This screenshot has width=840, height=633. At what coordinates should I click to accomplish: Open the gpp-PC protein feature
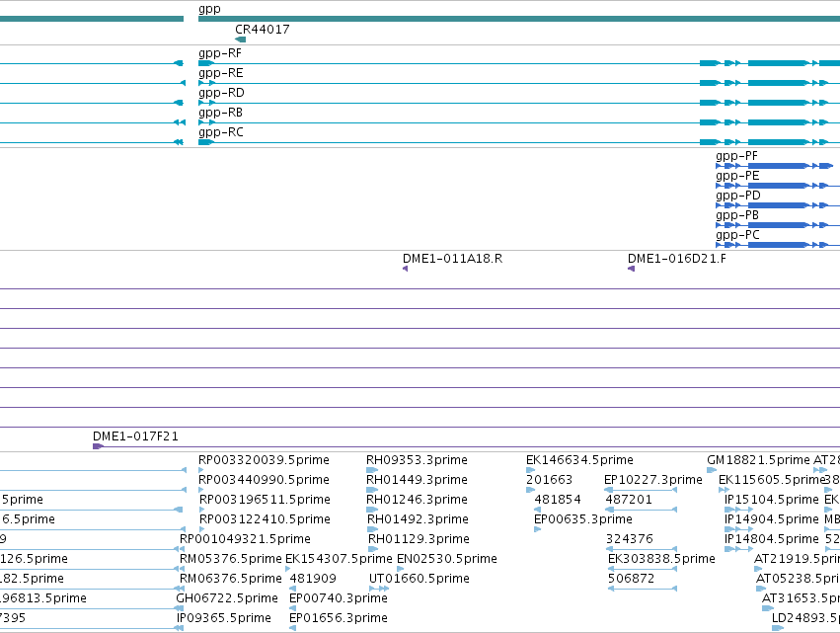(x=737, y=235)
